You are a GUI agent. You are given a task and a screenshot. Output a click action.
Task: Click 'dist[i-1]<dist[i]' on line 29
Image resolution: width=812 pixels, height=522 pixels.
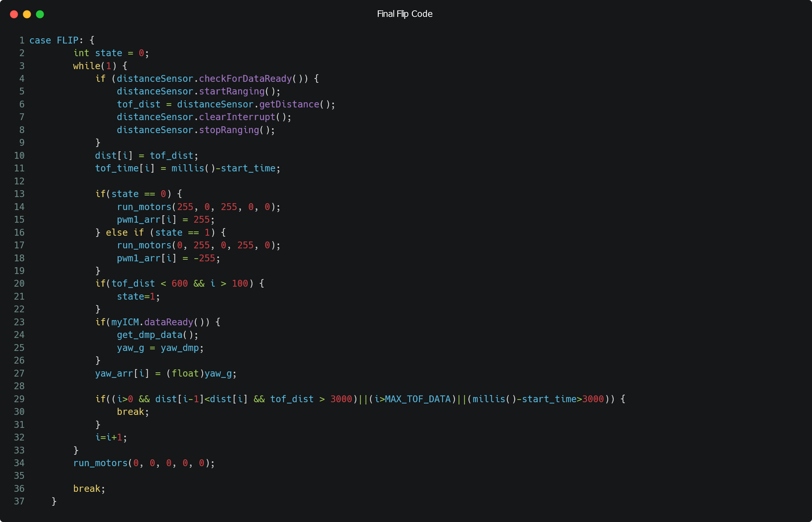(202, 399)
